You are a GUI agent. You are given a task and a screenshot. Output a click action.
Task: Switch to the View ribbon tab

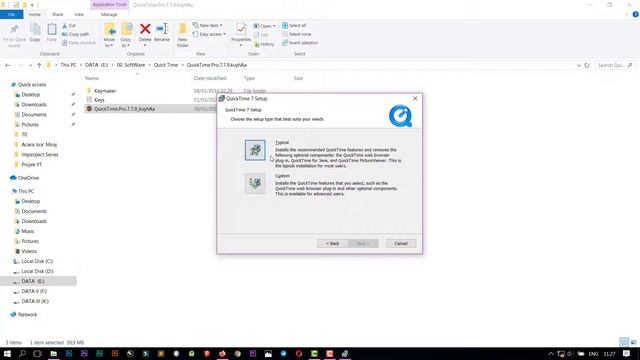point(79,14)
